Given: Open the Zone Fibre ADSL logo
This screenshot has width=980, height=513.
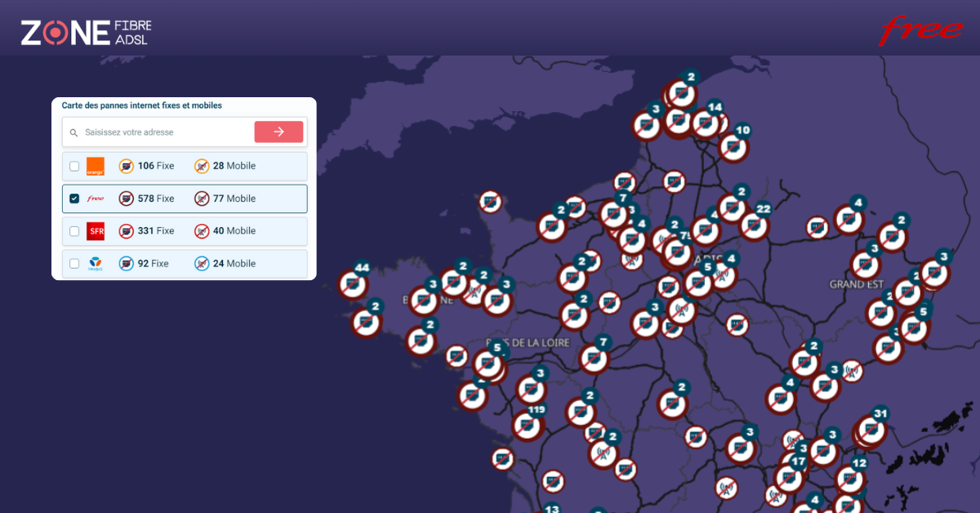Looking at the screenshot, I should (86, 32).
